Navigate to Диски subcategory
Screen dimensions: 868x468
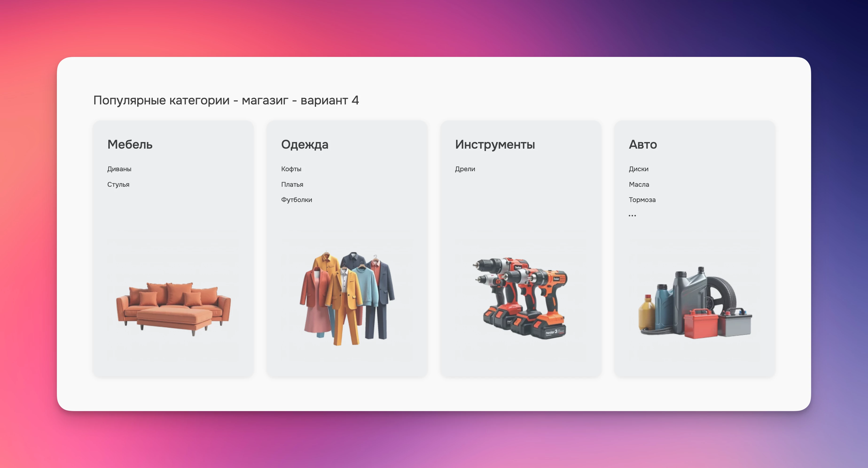point(638,169)
